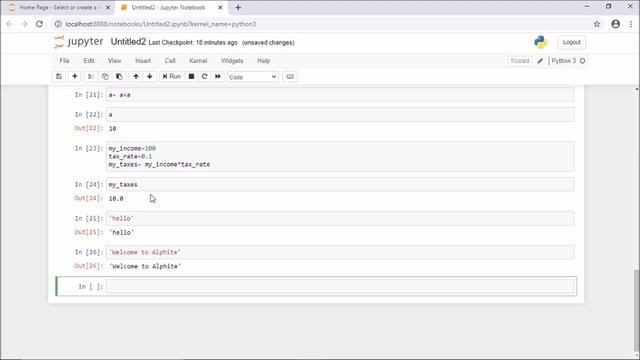This screenshot has height=360, width=640.
Task: Go back in browser history
Action: (9, 24)
